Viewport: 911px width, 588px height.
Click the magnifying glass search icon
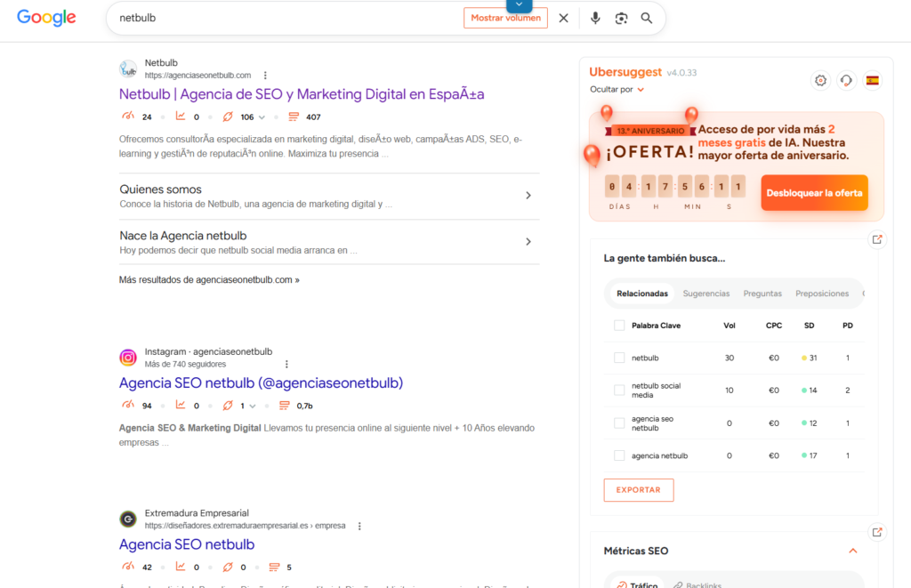pos(647,18)
